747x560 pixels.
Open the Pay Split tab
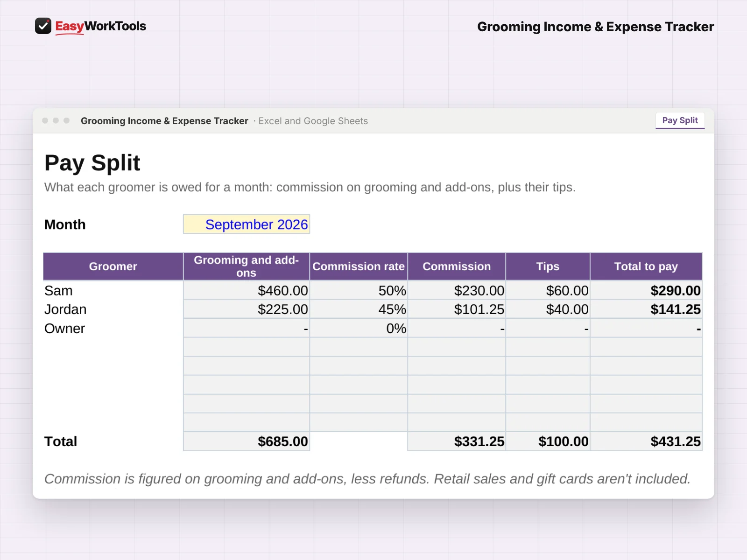(x=680, y=120)
